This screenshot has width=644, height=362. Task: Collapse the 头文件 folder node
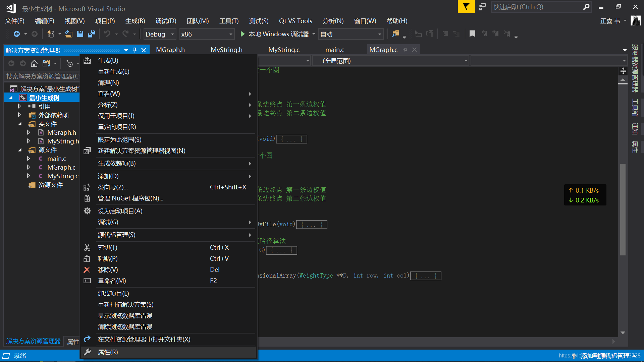[x=19, y=124]
